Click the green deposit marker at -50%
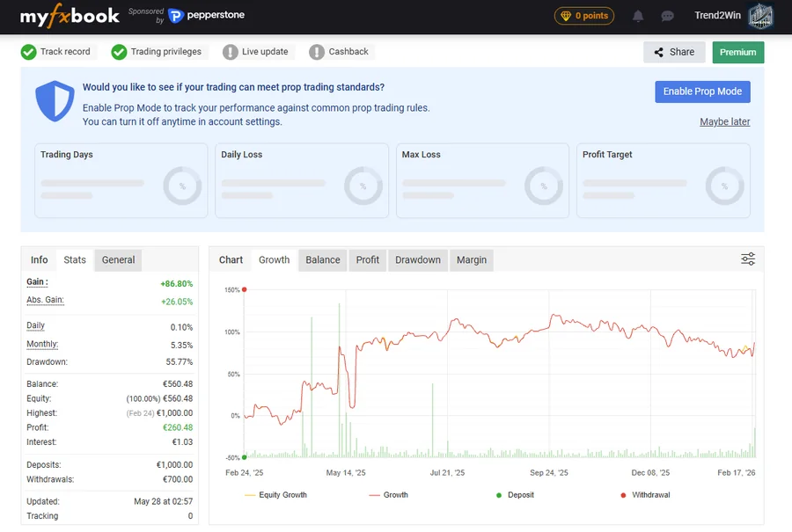Screen dimensions: 792x532 245,457
